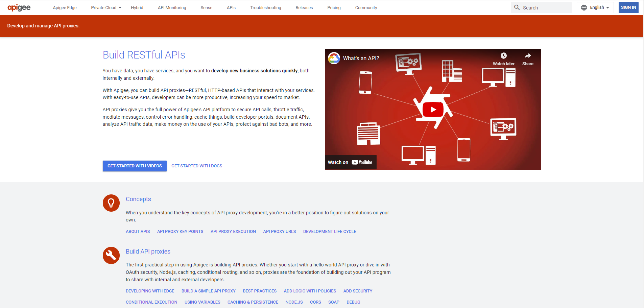Open the English language dropdown

pyautogui.click(x=598, y=7)
